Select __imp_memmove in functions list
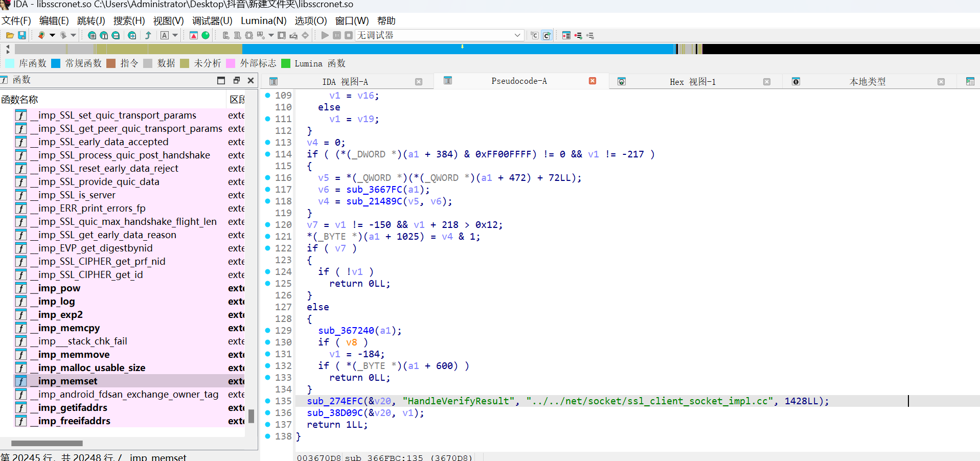 click(x=74, y=354)
